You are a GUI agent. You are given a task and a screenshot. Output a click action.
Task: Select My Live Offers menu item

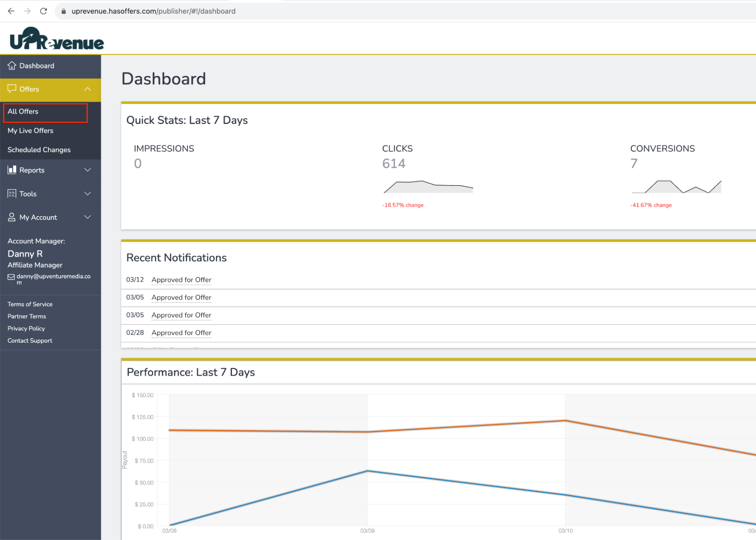pyautogui.click(x=30, y=130)
